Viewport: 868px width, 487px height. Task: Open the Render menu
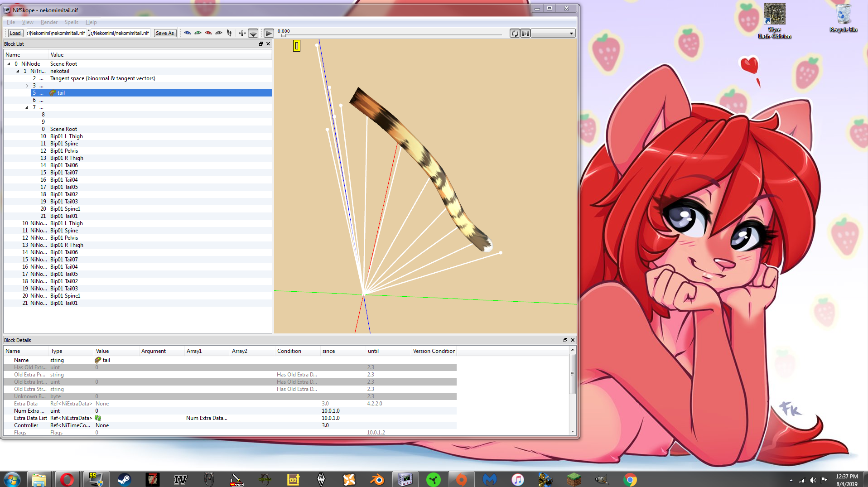[49, 22]
